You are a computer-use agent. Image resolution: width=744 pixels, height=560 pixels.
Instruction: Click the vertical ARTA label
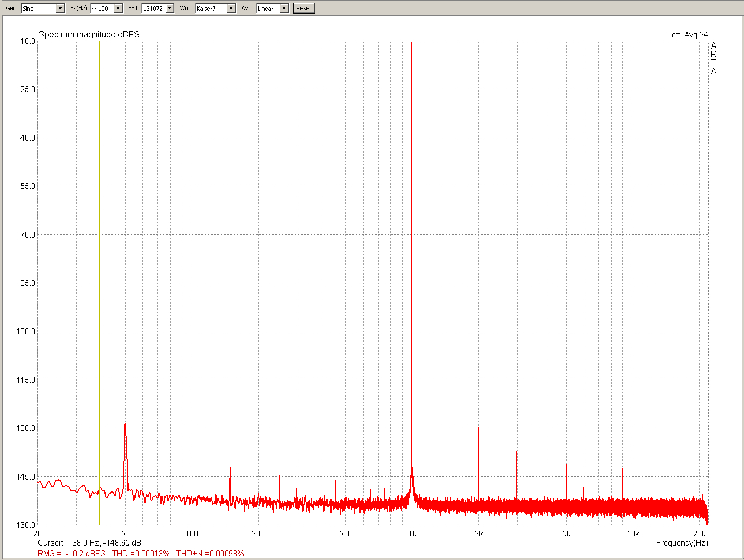713,59
